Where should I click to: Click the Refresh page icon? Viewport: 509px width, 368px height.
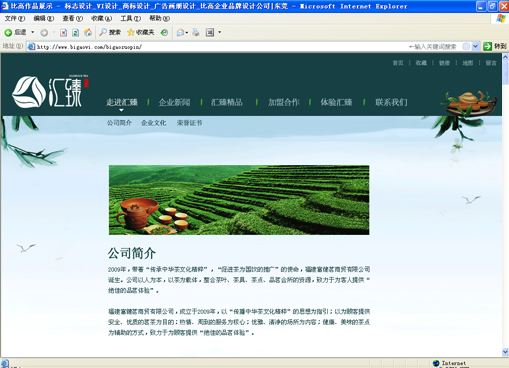[x=76, y=32]
